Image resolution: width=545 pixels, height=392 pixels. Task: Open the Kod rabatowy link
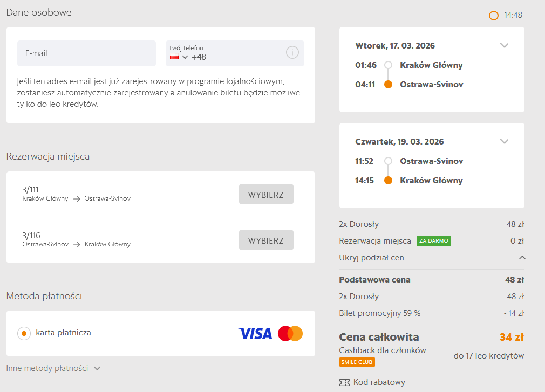point(379,382)
